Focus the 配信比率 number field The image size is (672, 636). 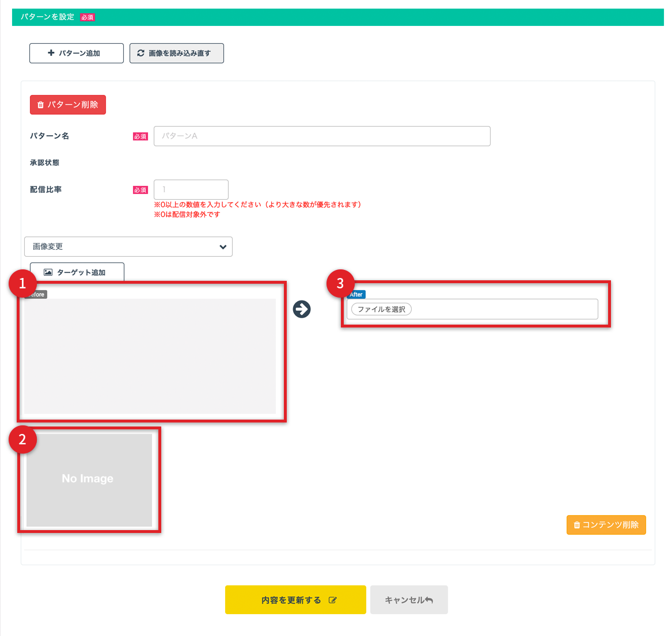(191, 189)
